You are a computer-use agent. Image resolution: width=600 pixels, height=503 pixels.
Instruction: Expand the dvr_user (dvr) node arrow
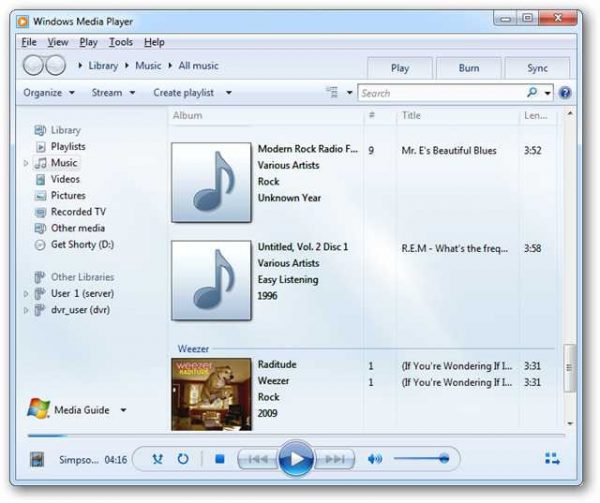26,310
